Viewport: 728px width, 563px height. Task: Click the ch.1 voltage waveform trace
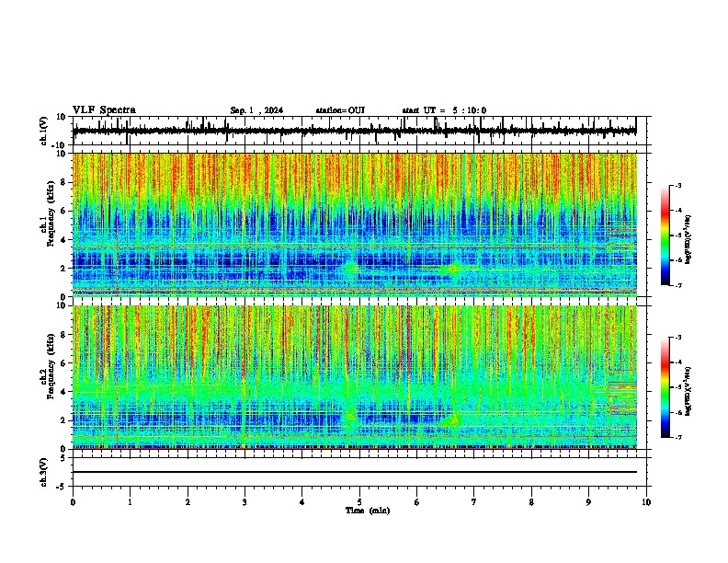354,131
